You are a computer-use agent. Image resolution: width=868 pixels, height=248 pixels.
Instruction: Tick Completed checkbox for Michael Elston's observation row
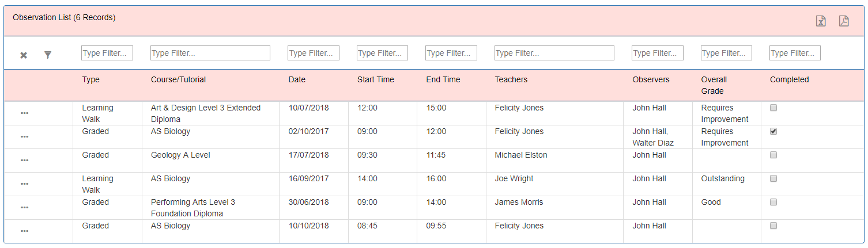(x=773, y=155)
